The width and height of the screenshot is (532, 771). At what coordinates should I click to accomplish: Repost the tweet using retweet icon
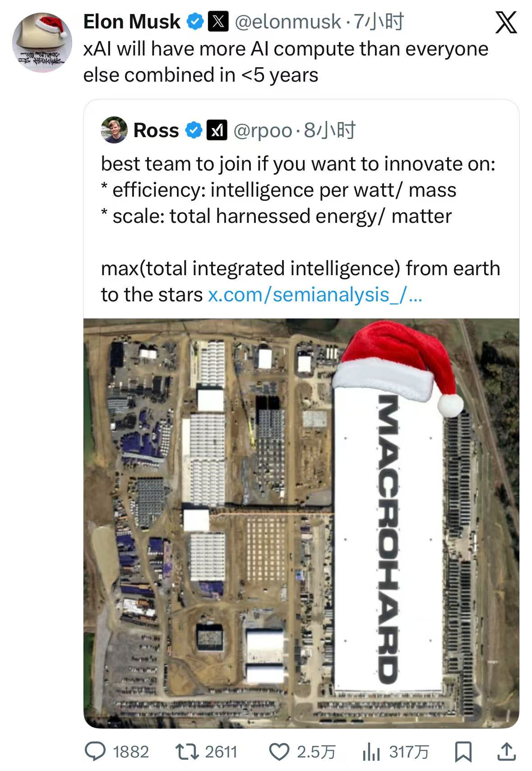pyautogui.click(x=186, y=751)
